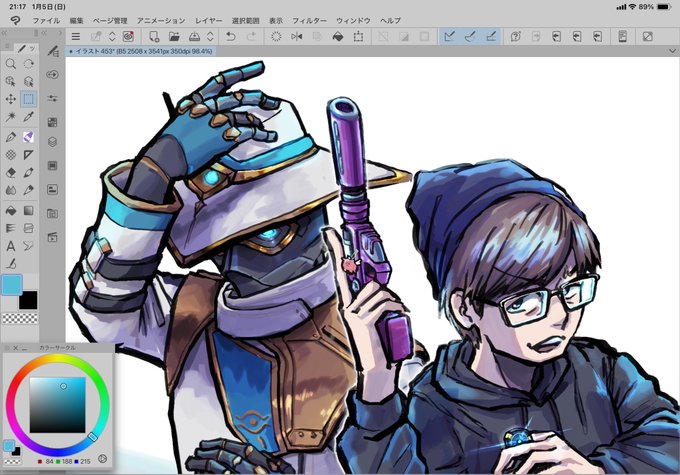Select the Frame border panel tool
Image resolution: width=680 pixels, height=475 pixels.
(29, 228)
